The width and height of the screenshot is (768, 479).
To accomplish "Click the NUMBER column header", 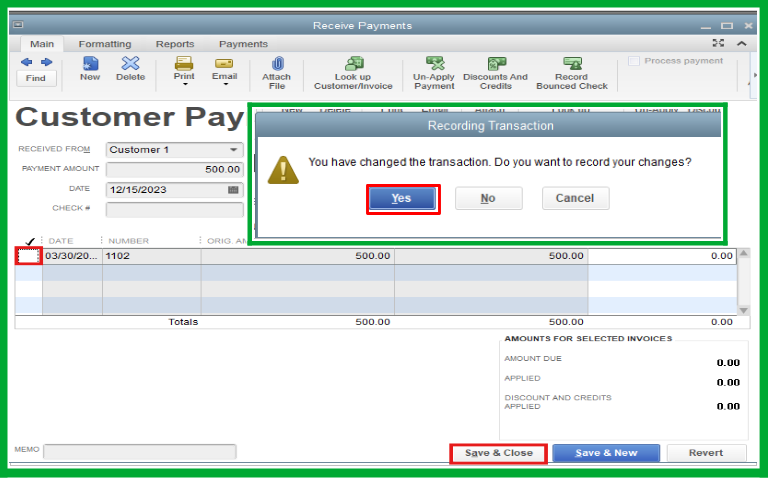I will 128,241.
